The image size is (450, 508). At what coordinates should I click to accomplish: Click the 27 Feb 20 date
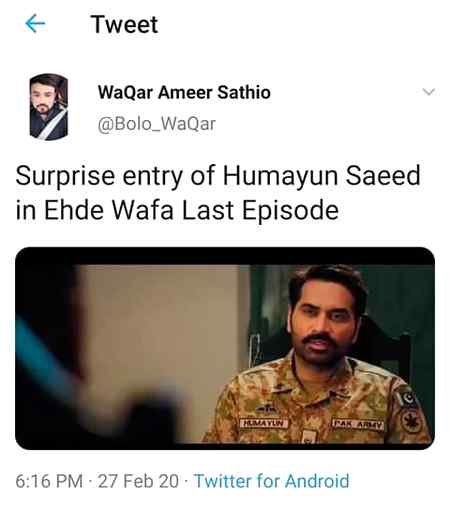coord(138,481)
